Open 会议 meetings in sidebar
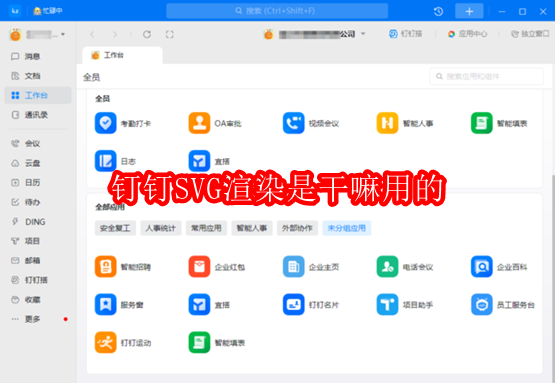The width and height of the screenshot is (555, 383). pyautogui.click(x=38, y=143)
